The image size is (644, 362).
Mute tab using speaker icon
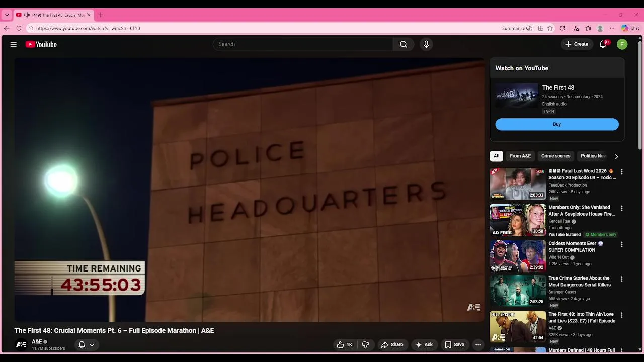[x=27, y=15]
